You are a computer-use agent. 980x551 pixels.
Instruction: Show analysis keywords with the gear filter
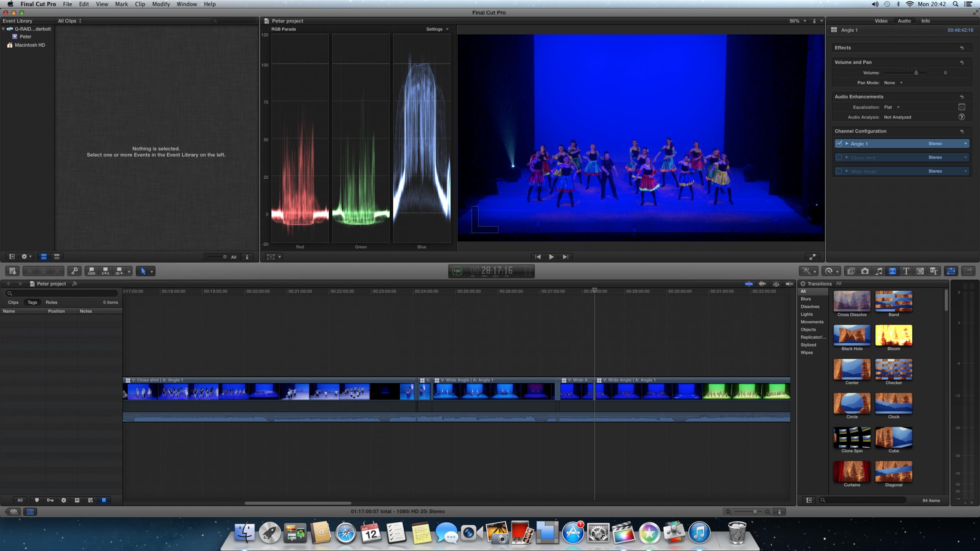tap(64, 500)
